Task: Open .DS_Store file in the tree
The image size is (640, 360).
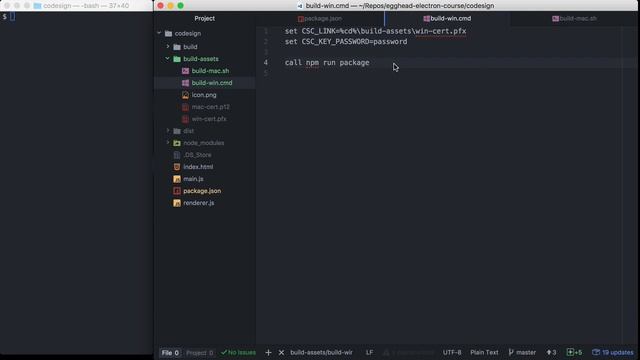Action: coord(197,155)
